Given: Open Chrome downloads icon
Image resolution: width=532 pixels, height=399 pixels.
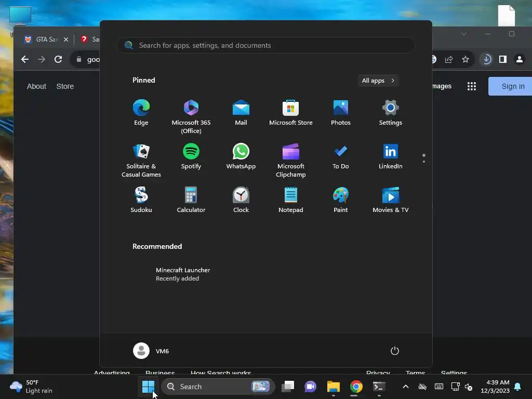Looking at the screenshot, I should [486, 59].
